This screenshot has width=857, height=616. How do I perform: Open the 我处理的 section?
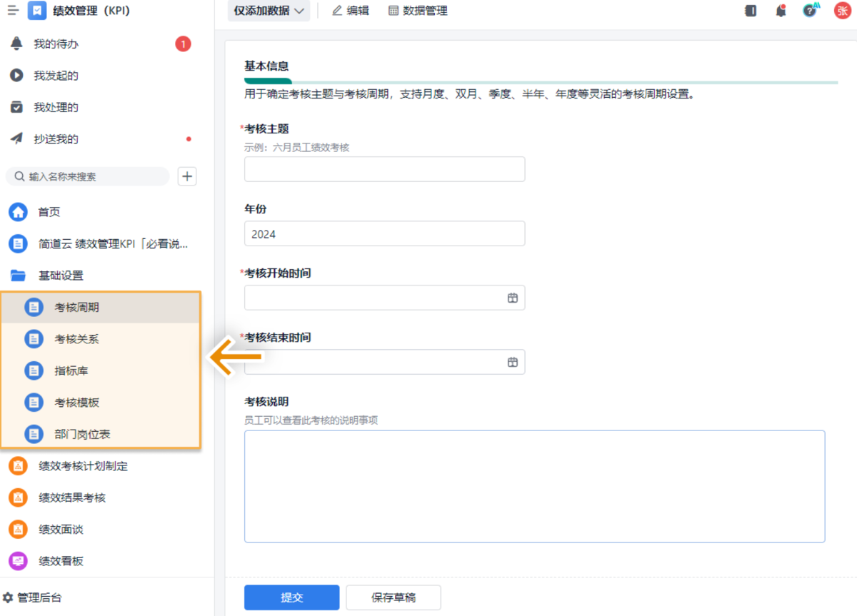(54, 107)
